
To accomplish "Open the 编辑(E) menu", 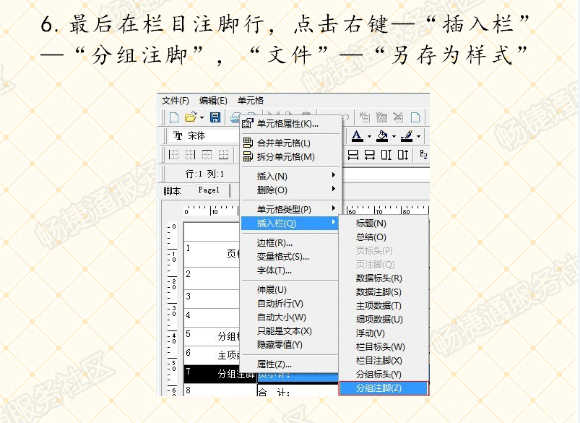I will point(213,101).
